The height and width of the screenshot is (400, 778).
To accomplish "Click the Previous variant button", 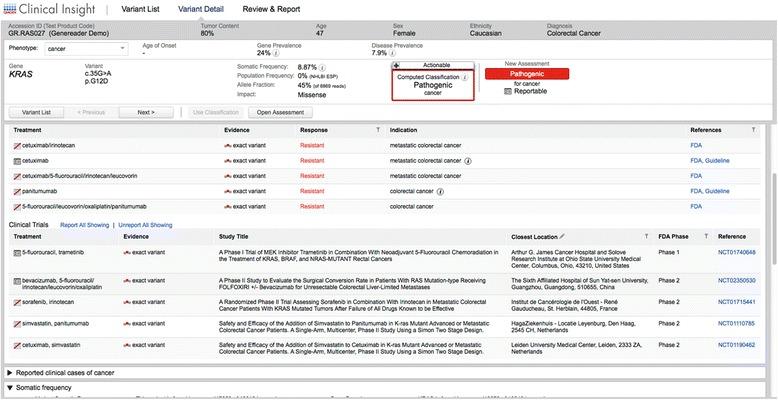I will click(x=91, y=112).
